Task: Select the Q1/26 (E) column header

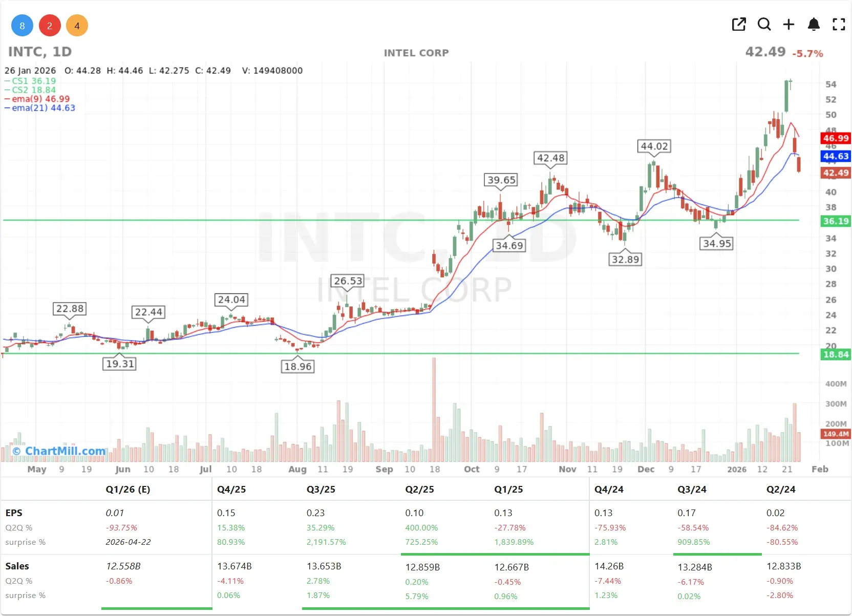Action: (127, 490)
